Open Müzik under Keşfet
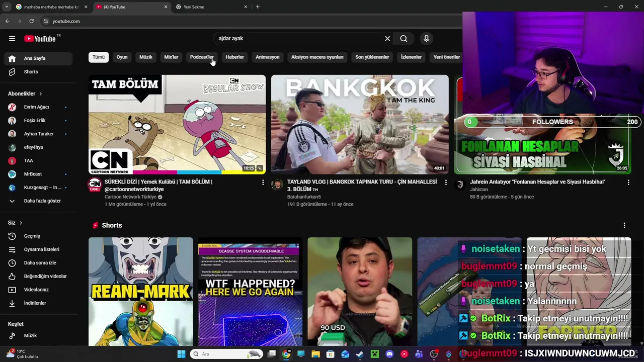The height and width of the screenshot is (362, 644). [x=39, y=335]
